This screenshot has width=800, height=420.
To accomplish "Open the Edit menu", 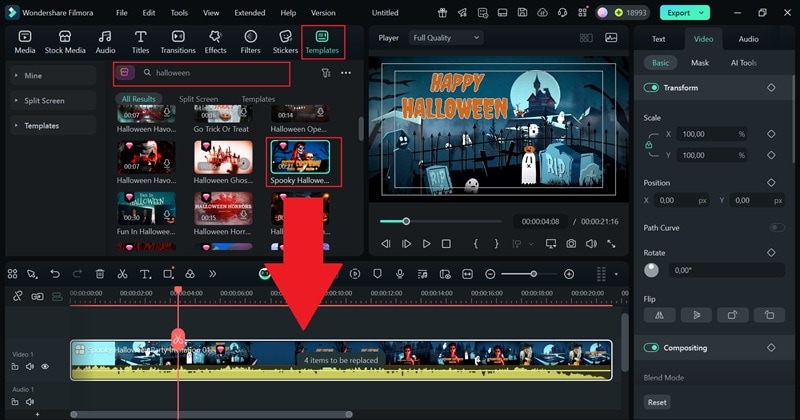I will (x=148, y=13).
